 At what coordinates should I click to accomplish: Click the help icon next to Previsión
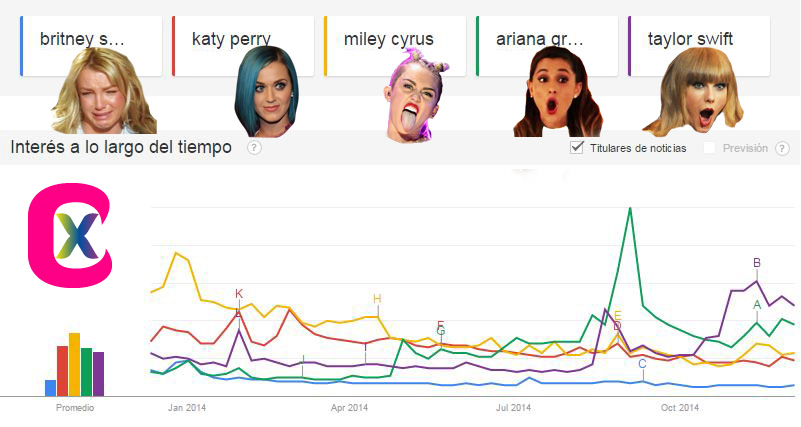[x=782, y=148]
